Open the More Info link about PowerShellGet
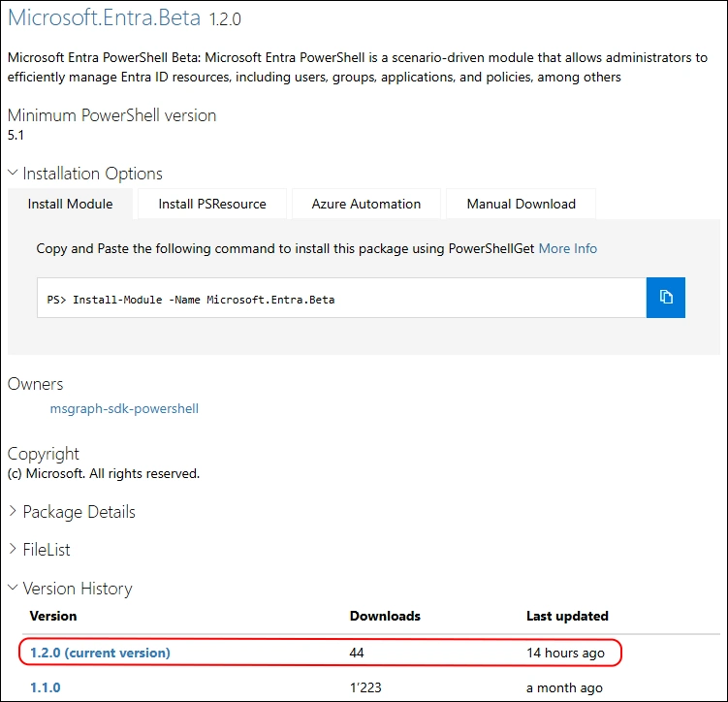 (568, 249)
